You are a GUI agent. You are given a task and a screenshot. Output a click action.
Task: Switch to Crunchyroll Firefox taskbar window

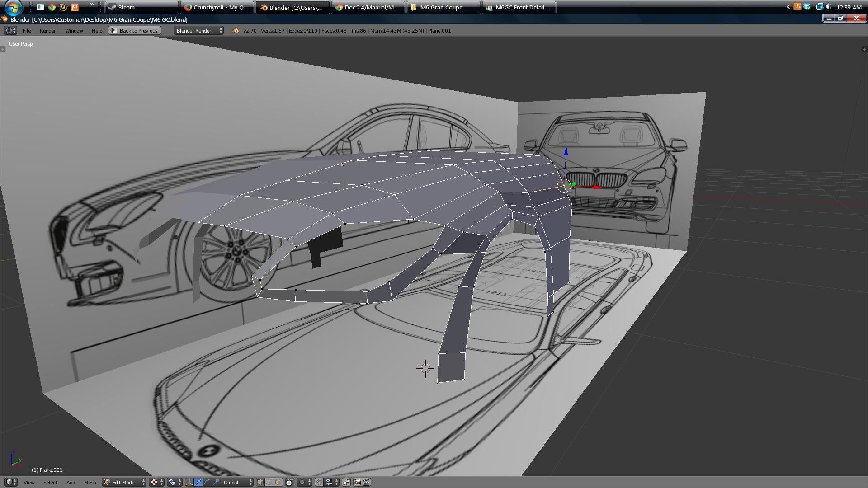point(217,7)
